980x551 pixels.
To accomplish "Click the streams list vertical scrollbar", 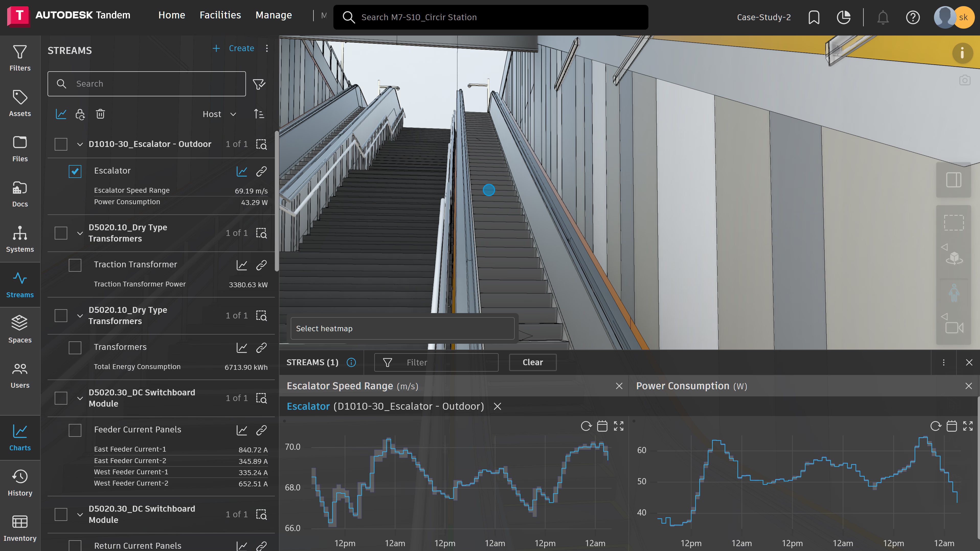I will click(277, 202).
